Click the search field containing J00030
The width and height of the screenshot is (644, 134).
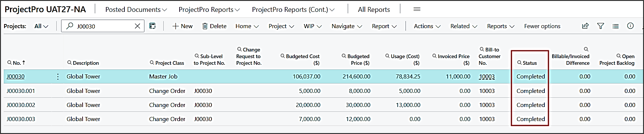pos(103,26)
